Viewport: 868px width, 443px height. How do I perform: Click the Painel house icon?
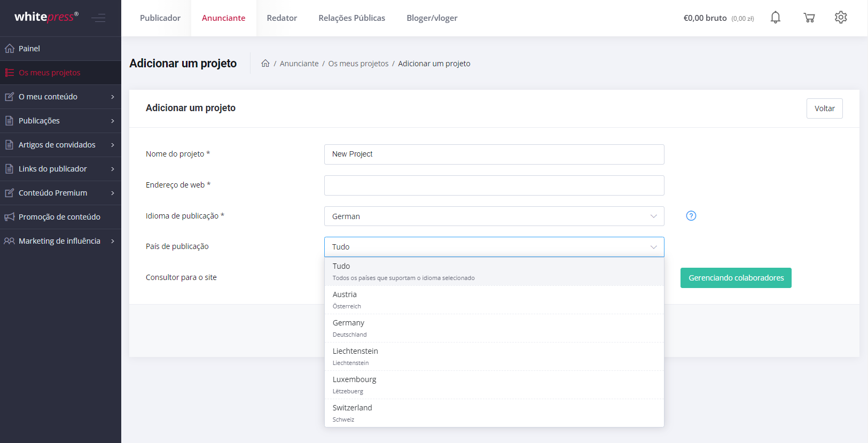coord(10,49)
